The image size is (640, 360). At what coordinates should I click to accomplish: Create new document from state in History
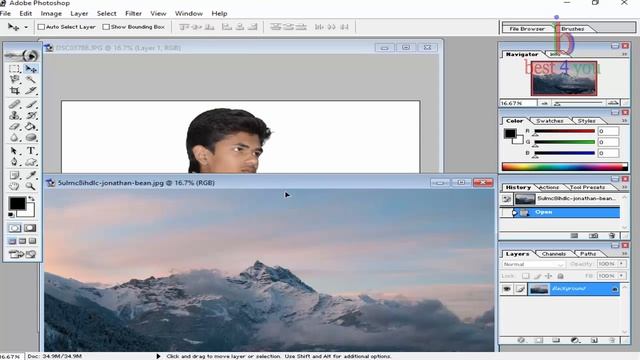click(574, 236)
